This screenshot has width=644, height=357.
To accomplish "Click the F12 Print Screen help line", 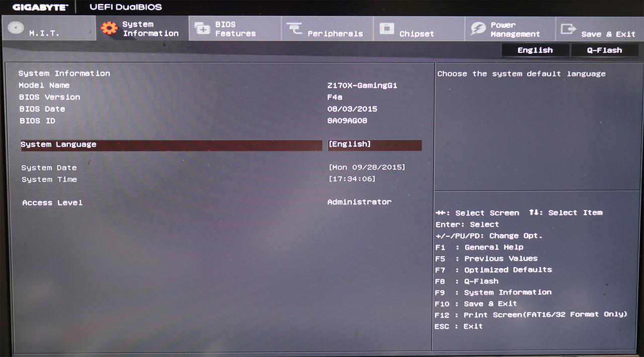I will [x=531, y=315].
